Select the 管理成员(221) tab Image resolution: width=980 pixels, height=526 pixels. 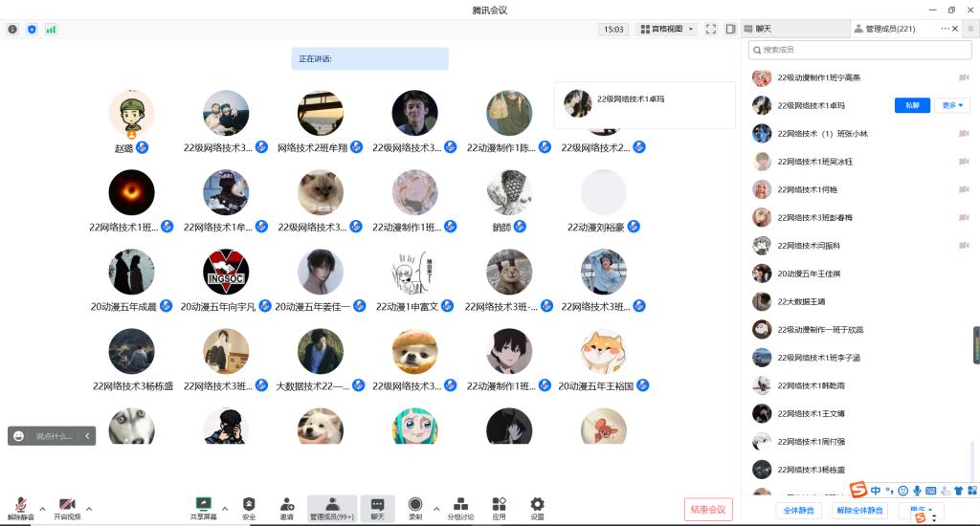tap(890, 29)
